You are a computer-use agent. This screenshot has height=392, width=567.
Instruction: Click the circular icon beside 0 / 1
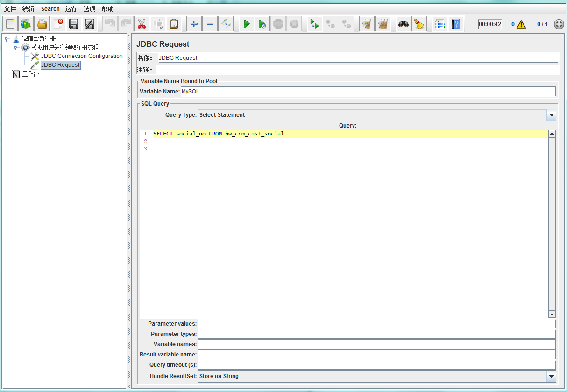click(559, 24)
